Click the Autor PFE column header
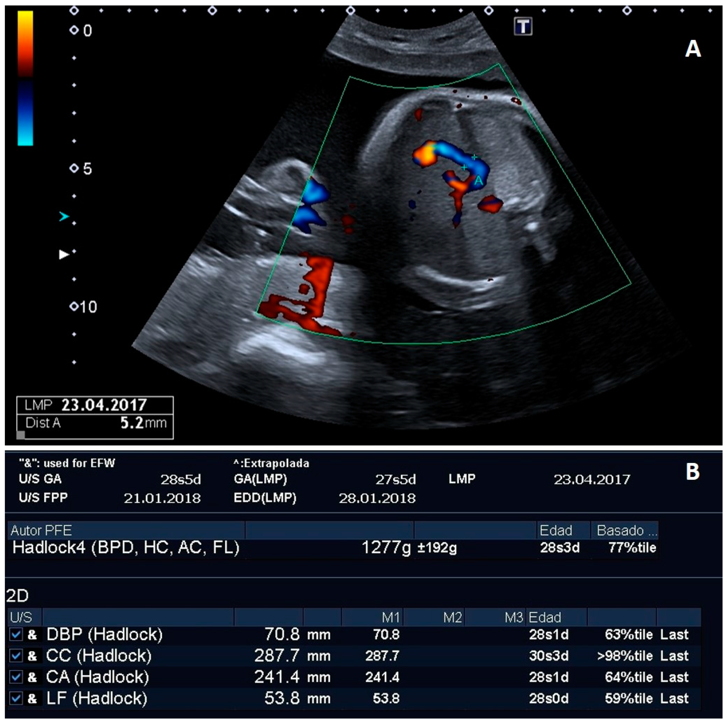 coord(126,530)
